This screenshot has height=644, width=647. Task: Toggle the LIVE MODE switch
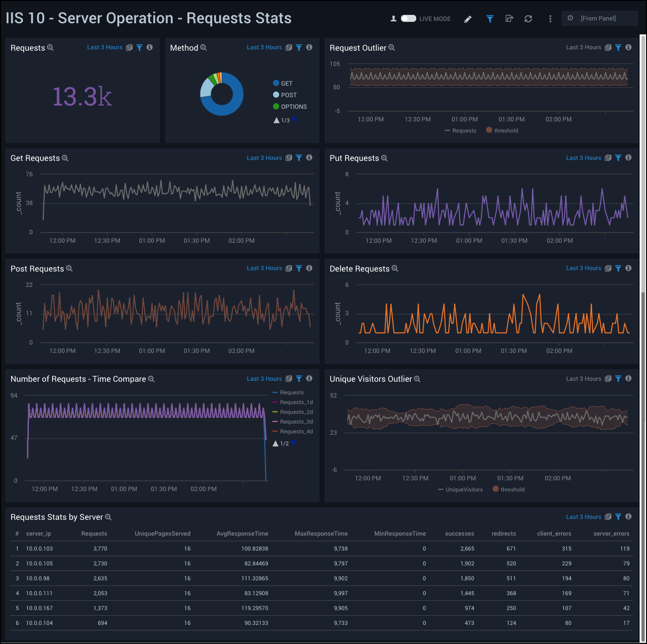[x=408, y=19]
